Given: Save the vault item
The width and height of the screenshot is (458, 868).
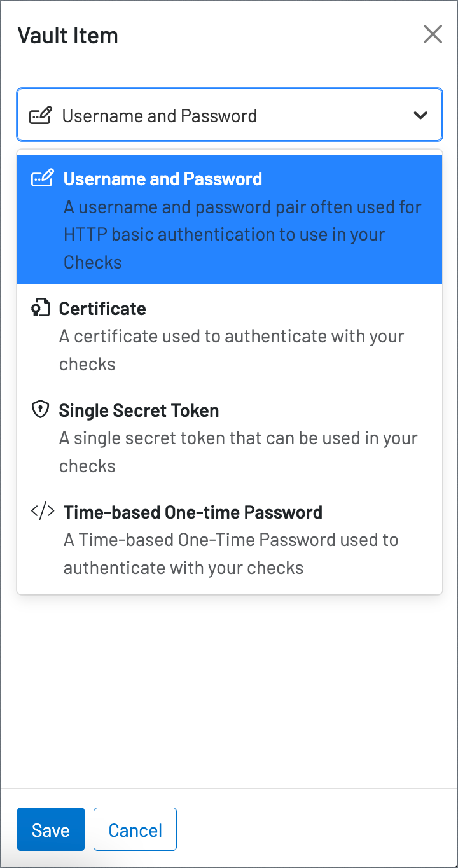Looking at the screenshot, I should pyautogui.click(x=51, y=829).
